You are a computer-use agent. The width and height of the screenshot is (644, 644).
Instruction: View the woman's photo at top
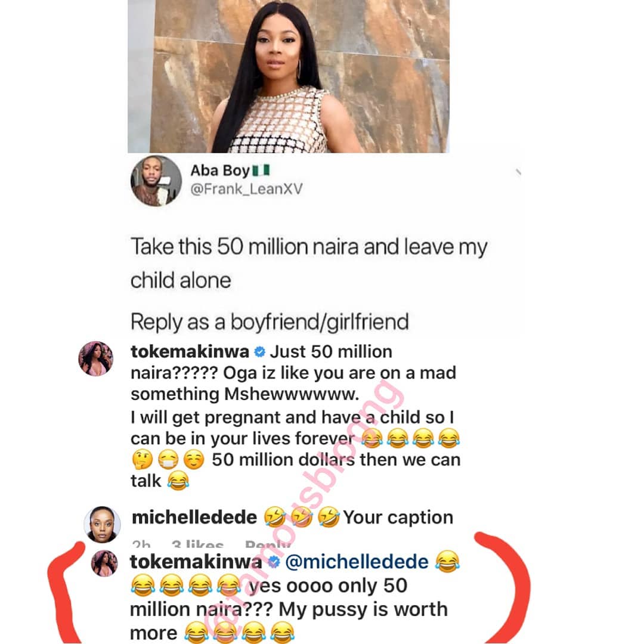288,76
